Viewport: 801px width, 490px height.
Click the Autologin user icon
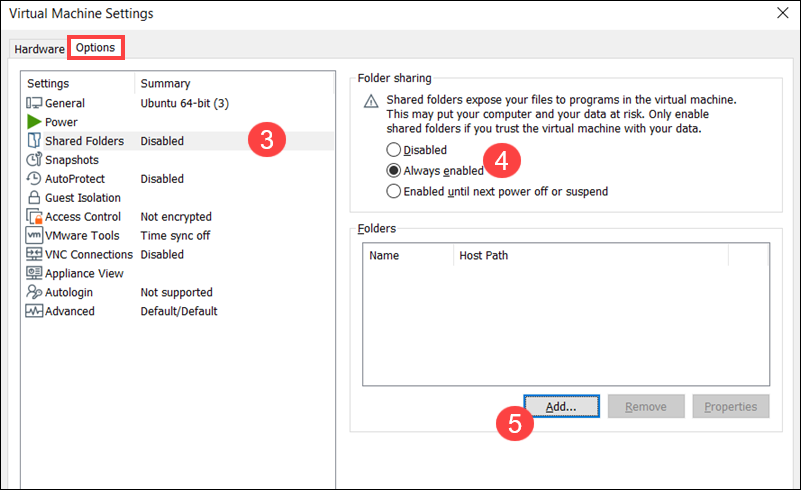click(x=34, y=293)
